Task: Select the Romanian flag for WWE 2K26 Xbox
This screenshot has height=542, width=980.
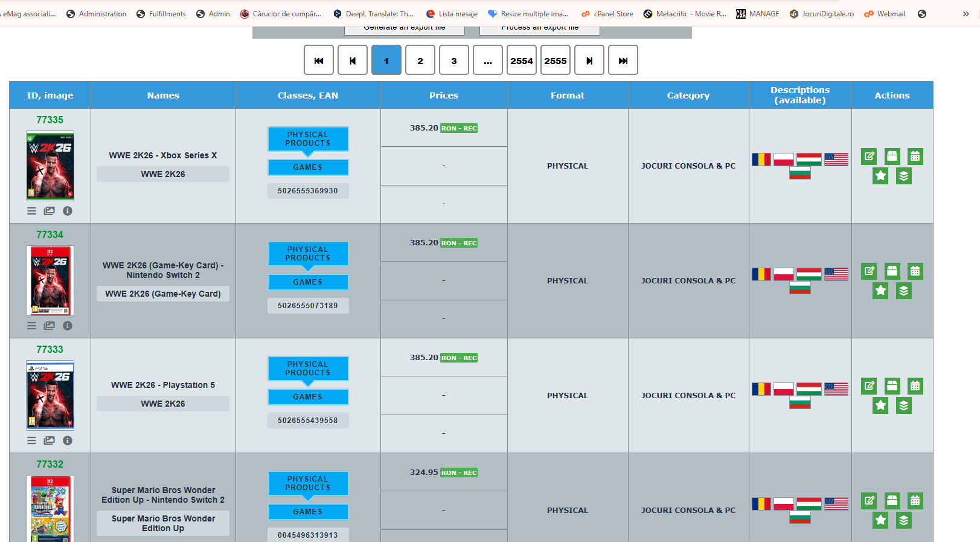Action: point(761,160)
